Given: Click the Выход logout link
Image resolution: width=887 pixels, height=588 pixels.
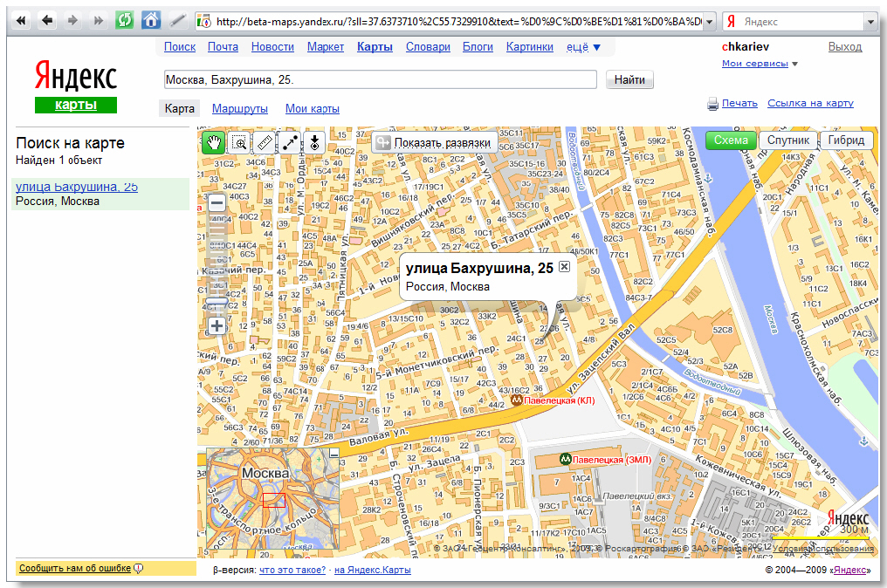Looking at the screenshot, I should [x=844, y=47].
